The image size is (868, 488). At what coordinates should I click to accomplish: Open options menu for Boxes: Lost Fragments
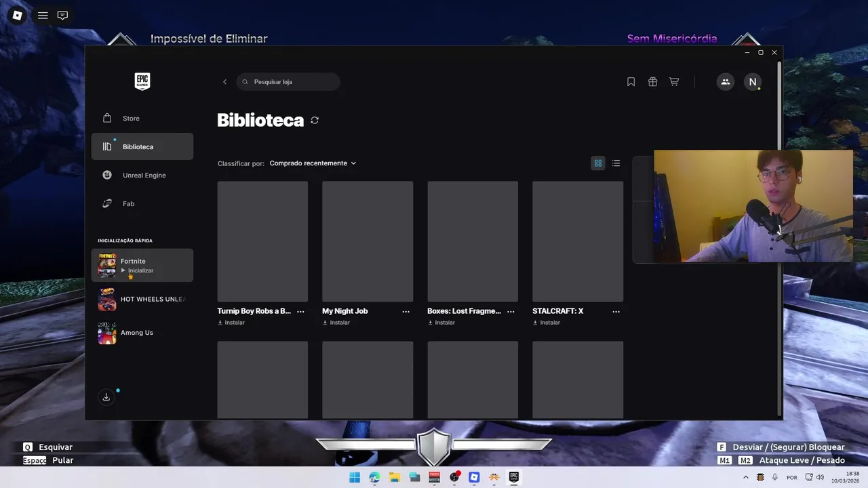point(511,312)
